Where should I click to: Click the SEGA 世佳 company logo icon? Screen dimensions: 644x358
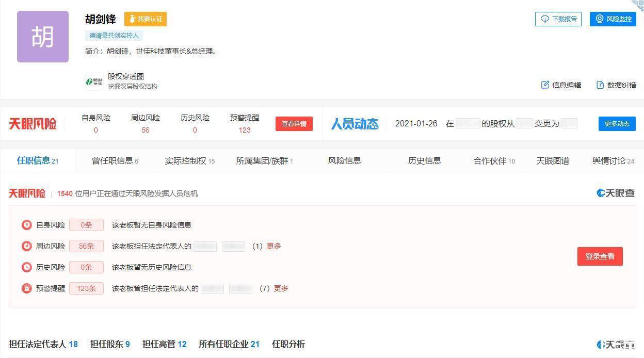(94, 82)
